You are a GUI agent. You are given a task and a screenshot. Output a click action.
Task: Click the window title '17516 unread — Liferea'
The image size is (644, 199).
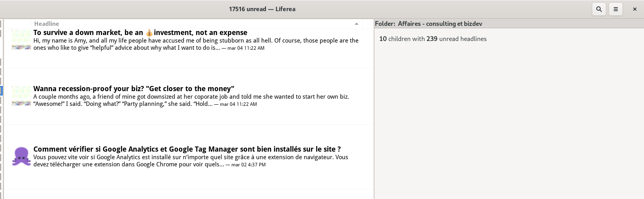[262, 9]
